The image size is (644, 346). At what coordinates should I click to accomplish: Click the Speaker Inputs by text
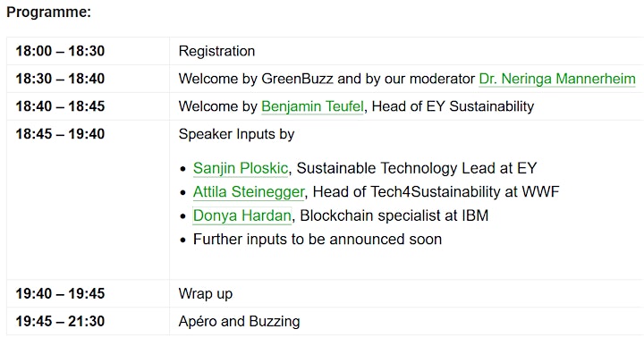(236, 134)
